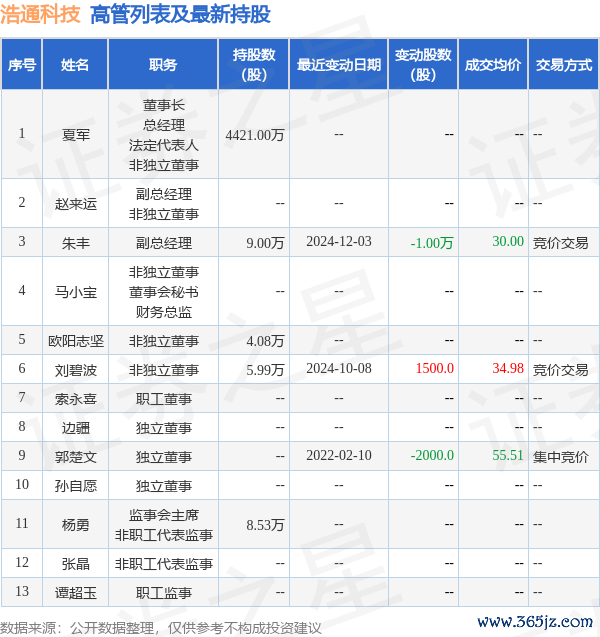Screen dimensions: 600x637
Task: Click the holding value 5.99万
Action: [x=265, y=370]
